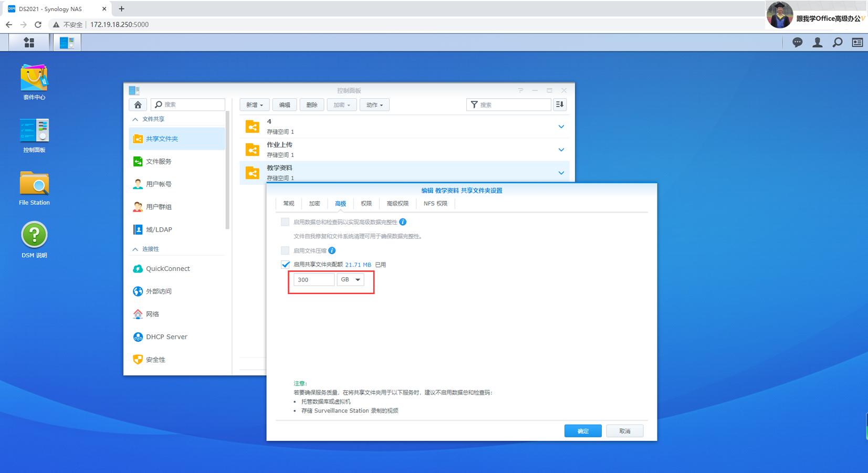Enable the 启用文件压缩 checkbox
Viewport: 868px width, 473px height.
pyautogui.click(x=284, y=250)
